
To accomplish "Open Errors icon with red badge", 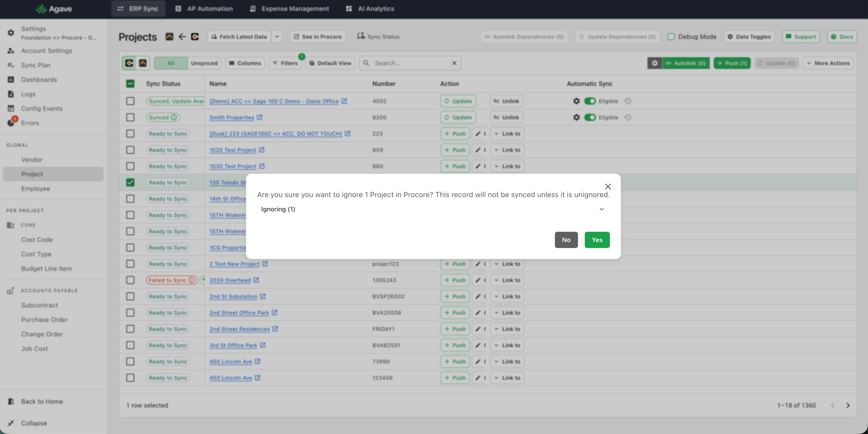I will tap(12, 122).
